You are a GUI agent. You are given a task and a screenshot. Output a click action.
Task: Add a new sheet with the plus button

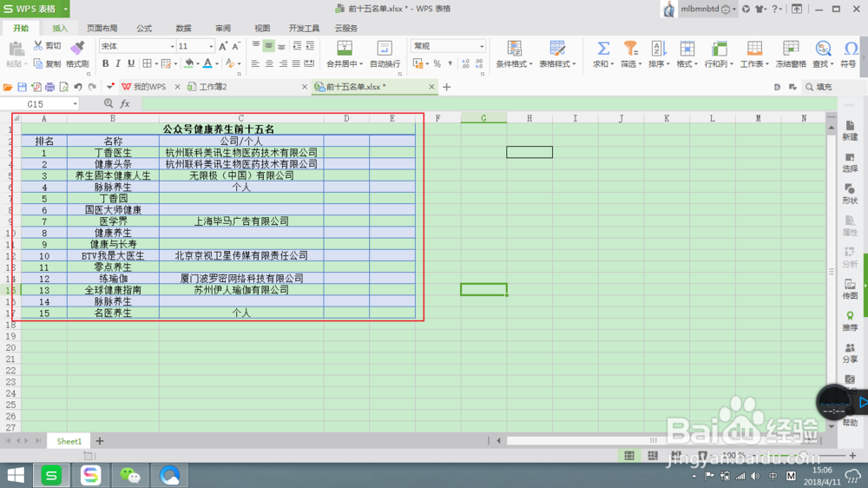point(100,441)
